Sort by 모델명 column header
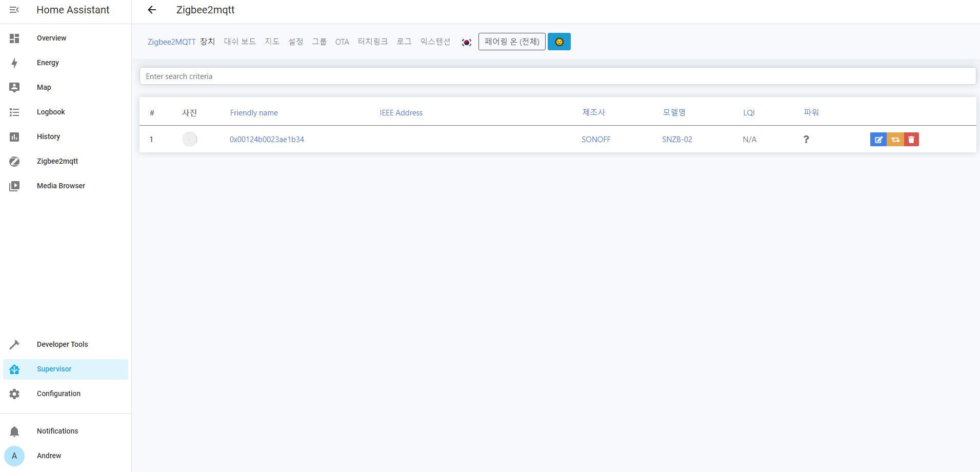This screenshot has width=980, height=472. pyautogui.click(x=674, y=112)
